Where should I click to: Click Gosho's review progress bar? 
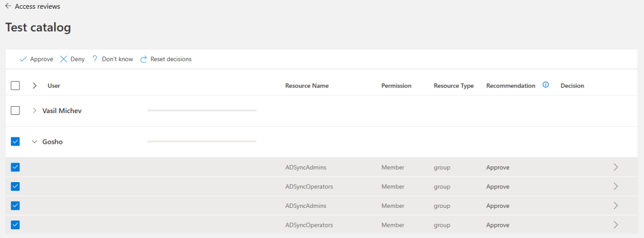pyautogui.click(x=202, y=141)
